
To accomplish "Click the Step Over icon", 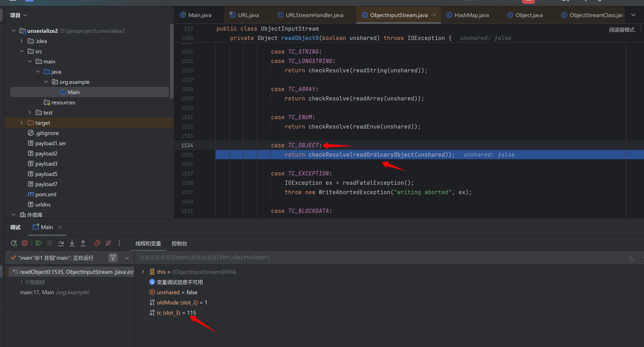I will pyautogui.click(x=61, y=243).
